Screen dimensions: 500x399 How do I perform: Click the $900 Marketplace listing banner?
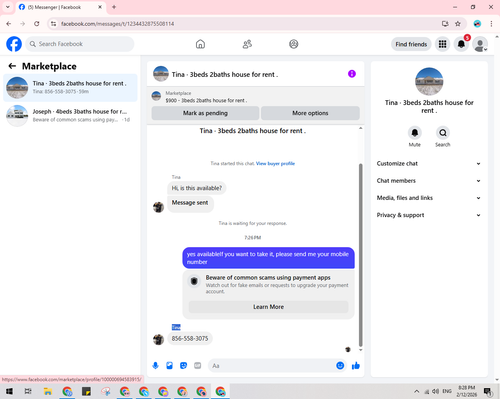[256, 97]
